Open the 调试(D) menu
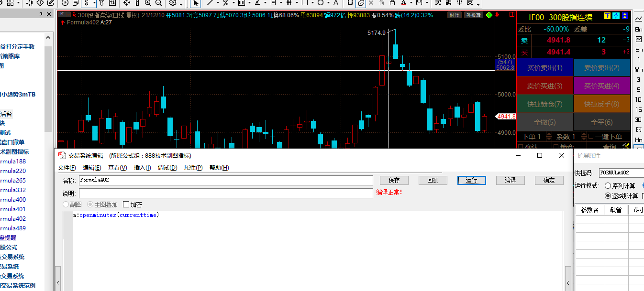The width and height of the screenshot is (644, 291). [x=167, y=168]
